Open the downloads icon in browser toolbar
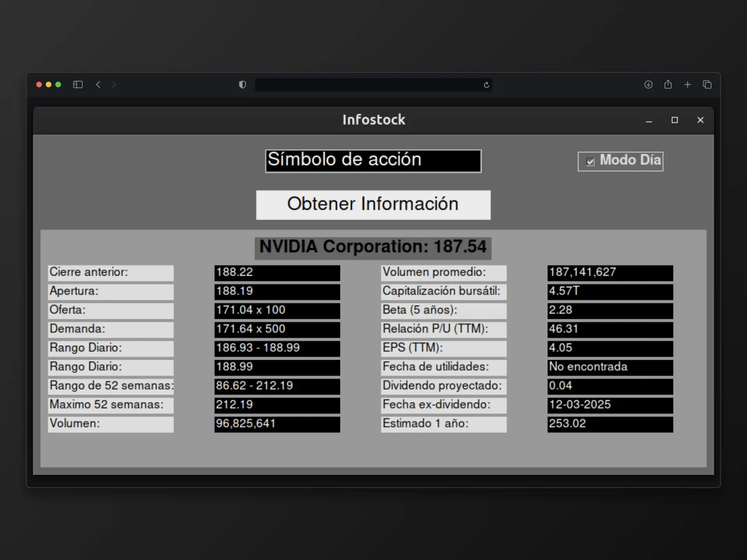This screenshot has width=747, height=560. pyautogui.click(x=648, y=84)
